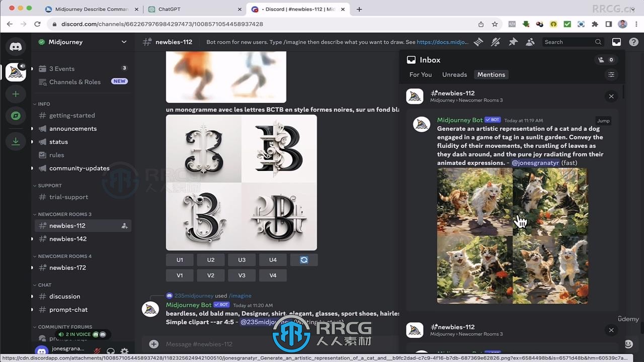Click friend requests icon in Inbox header

click(606, 60)
